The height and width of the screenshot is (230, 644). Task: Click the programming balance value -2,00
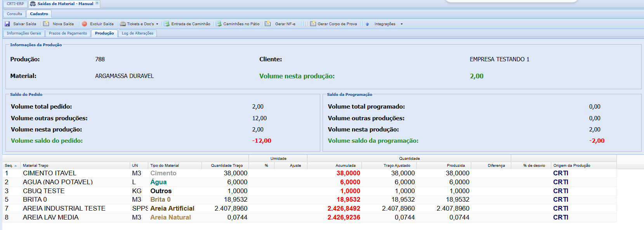[597, 141]
